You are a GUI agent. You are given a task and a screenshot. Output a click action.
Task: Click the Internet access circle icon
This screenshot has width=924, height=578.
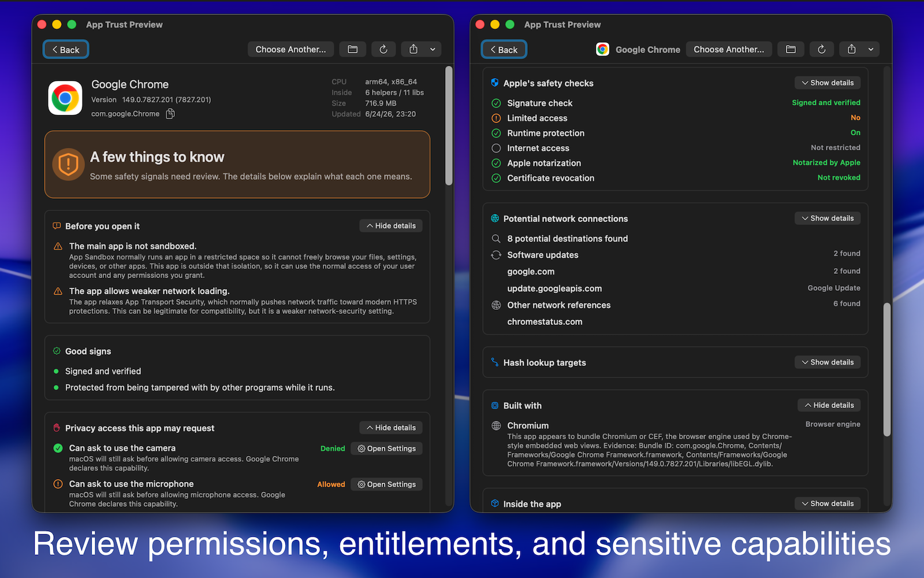click(x=496, y=149)
